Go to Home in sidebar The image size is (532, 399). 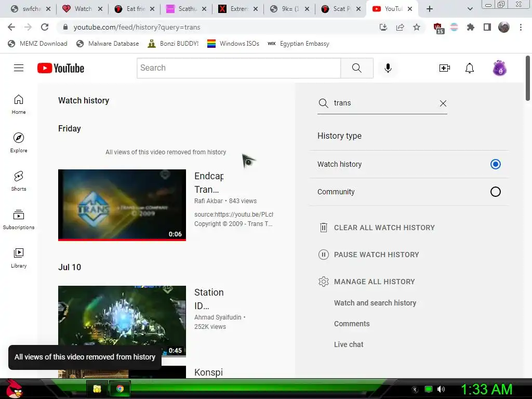(19, 104)
